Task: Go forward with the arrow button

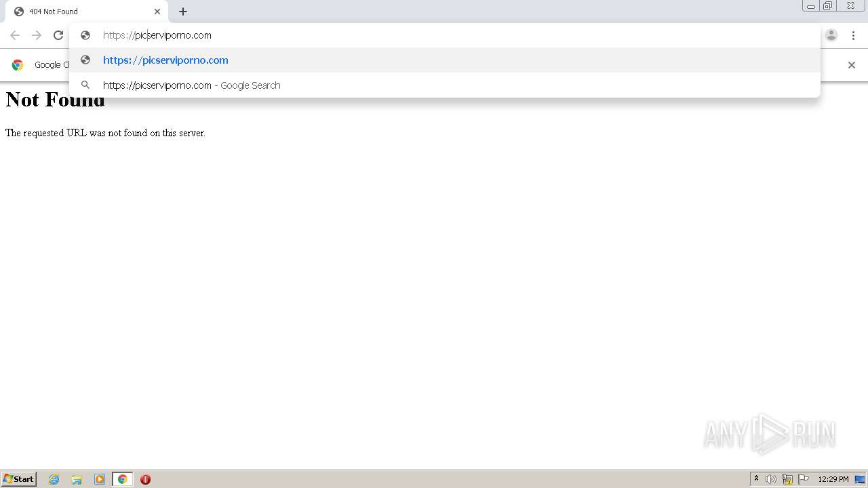Action: click(x=37, y=35)
